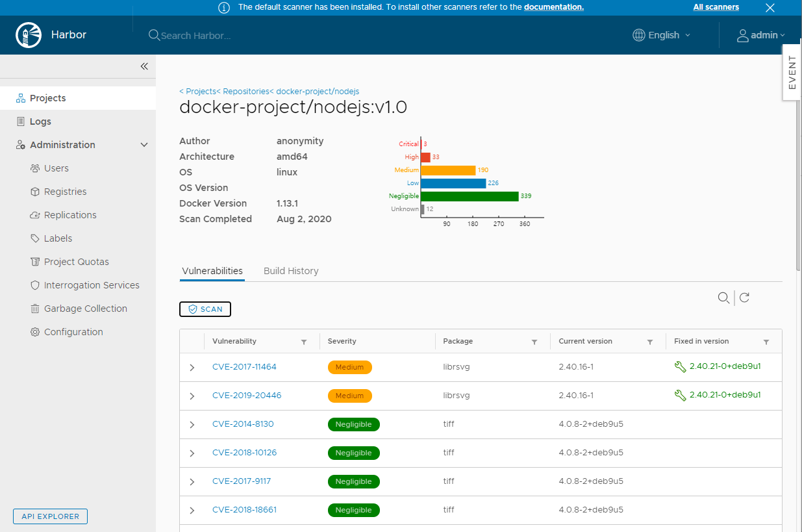
Task: Click the page vertical scrollbar
Action: pyautogui.click(x=799, y=162)
